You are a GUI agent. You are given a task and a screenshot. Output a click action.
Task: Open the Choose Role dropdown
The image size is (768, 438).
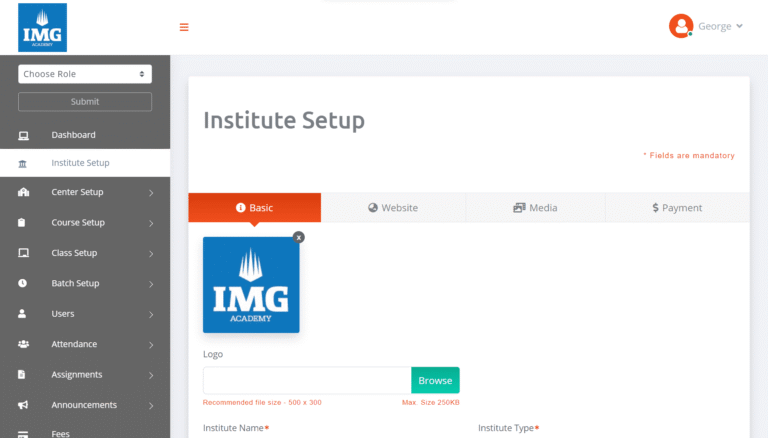tap(85, 74)
